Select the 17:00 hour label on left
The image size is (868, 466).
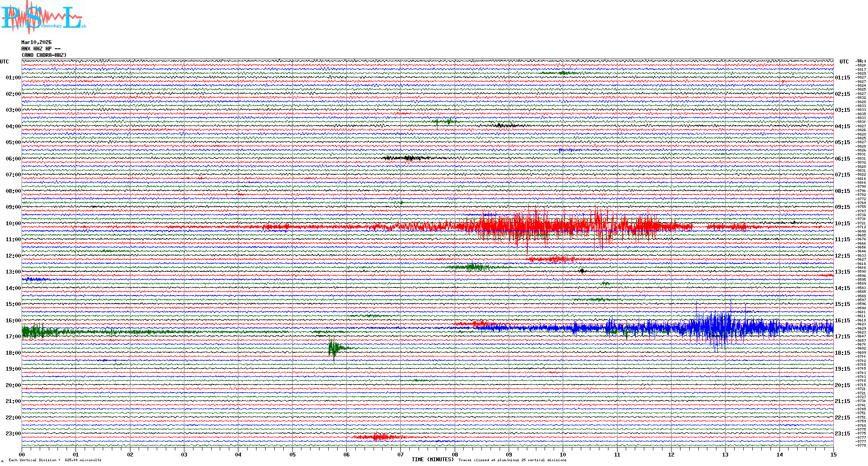click(x=13, y=337)
